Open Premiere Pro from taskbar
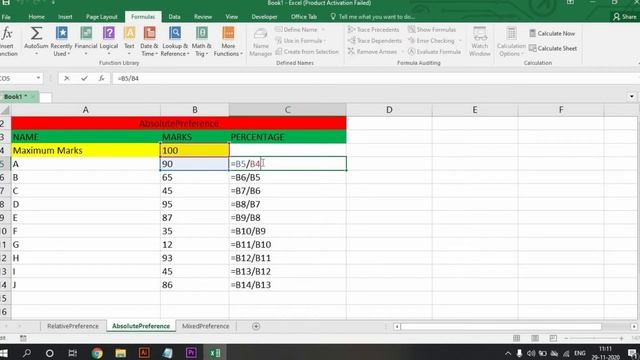This screenshot has height=360, width=640. 191,353
